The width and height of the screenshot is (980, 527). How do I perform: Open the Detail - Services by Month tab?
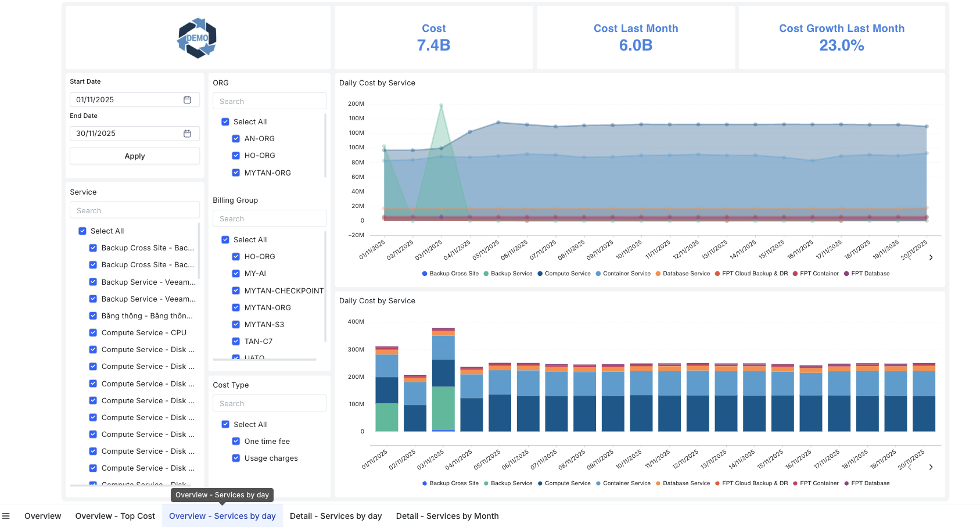tap(447, 515)
